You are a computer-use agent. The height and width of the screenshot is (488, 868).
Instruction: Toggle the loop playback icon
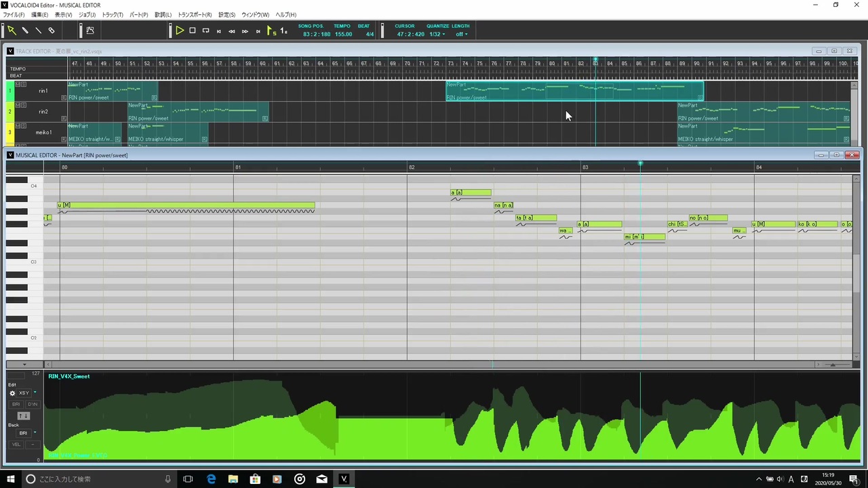tap(205, 30)
